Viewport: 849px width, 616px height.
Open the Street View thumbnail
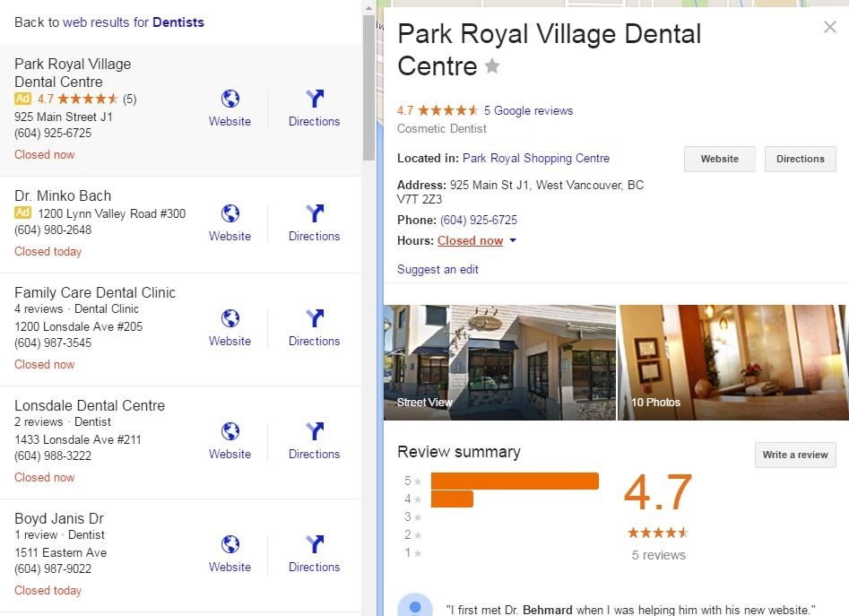(x=499, y=362)
